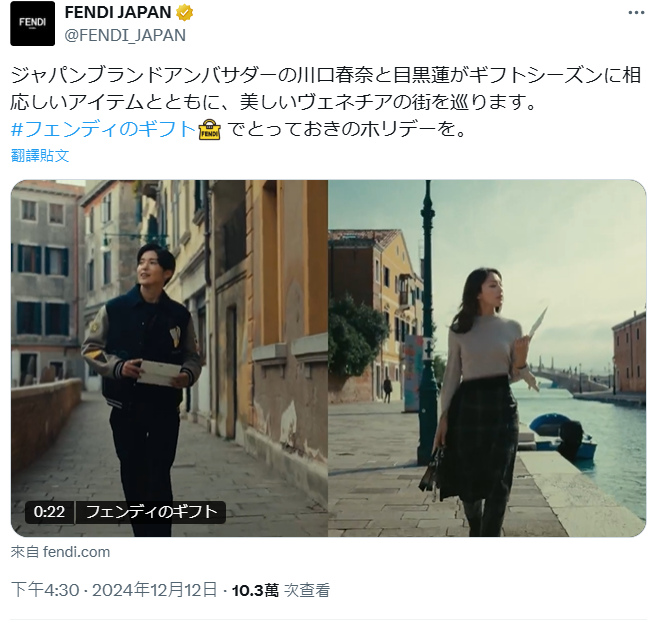Open the three-dot more options menu
Screen dimensions: 663x620
636,13
